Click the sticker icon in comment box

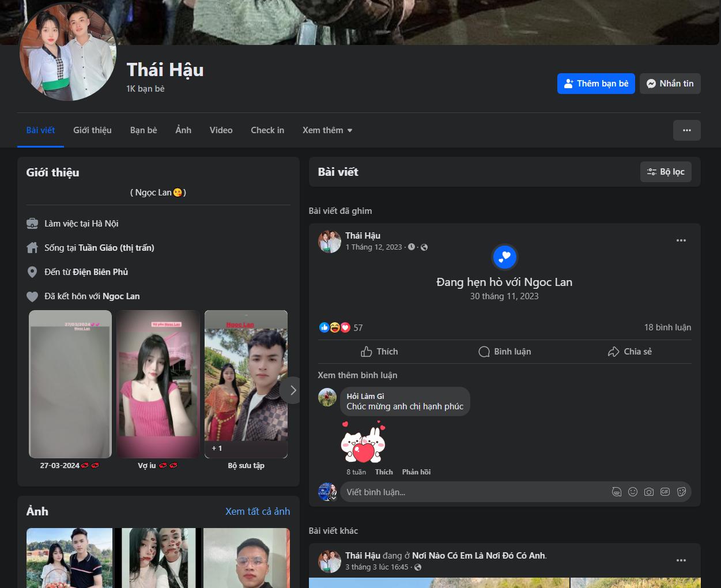click(x=681, y=492)
